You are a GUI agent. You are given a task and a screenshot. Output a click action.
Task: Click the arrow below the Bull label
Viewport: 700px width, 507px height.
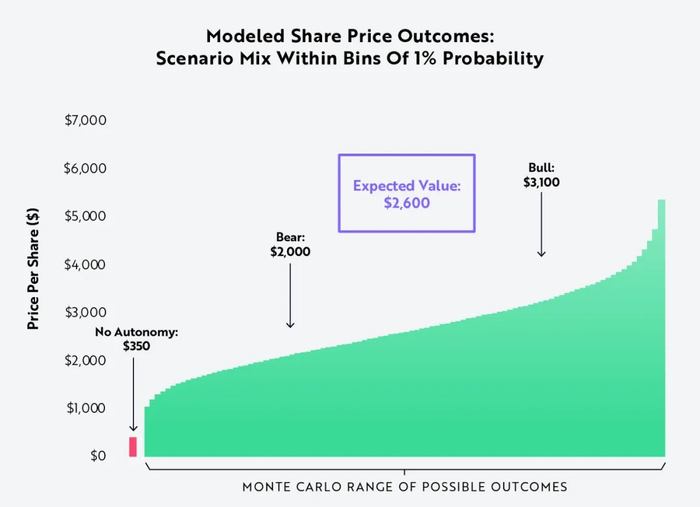point(542,224)
